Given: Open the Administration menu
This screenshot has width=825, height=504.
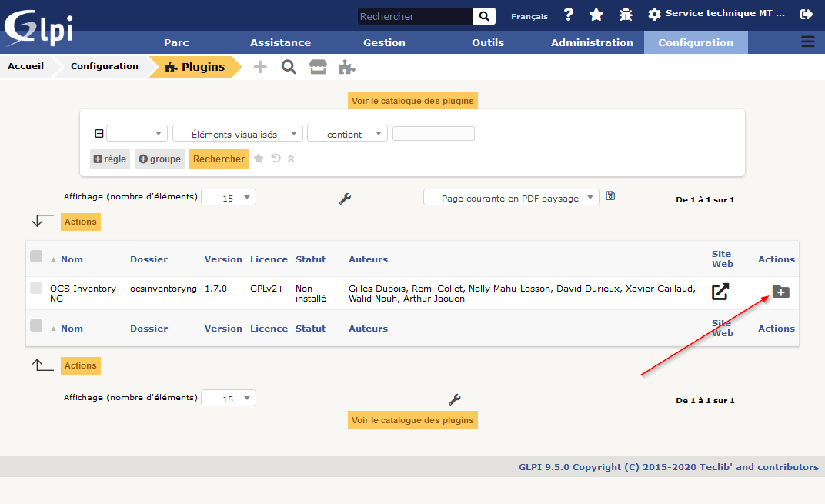Looking at the screenshot, I should [592, 42].
